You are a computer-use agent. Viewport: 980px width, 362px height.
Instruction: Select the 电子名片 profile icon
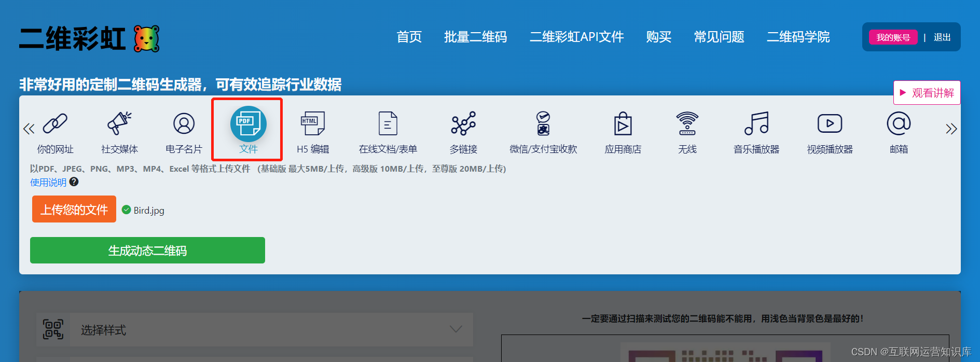(184, 124)
